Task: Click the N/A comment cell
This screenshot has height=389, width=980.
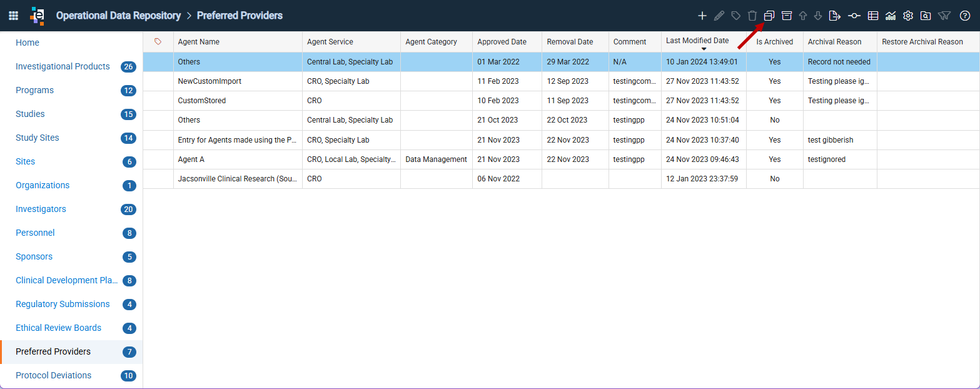Action: [635, 62]
